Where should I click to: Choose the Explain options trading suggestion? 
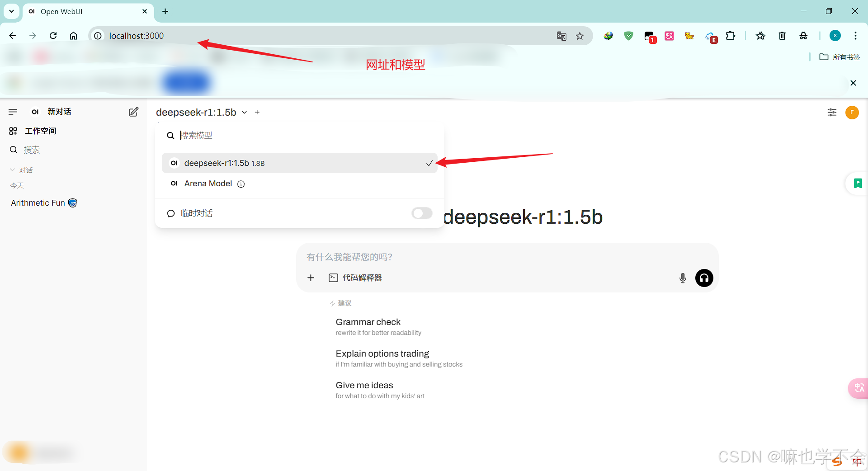click(x=399, y=358)
